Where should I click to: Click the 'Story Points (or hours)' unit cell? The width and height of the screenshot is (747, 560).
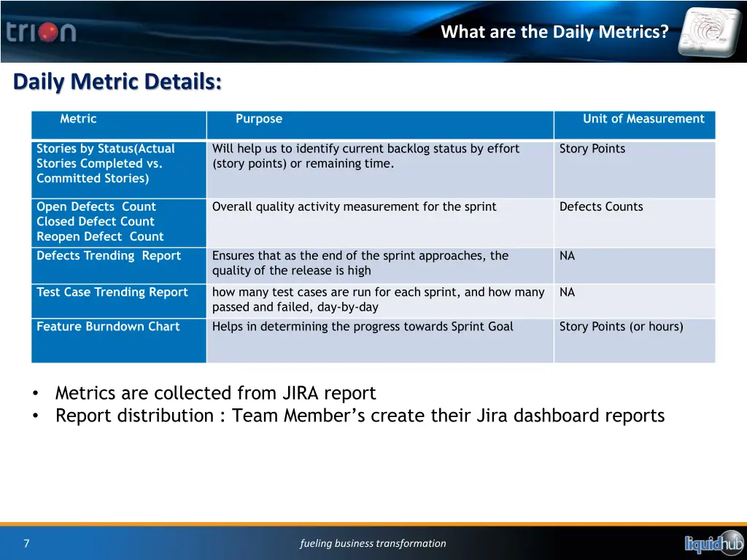click(x=621, y=327)
